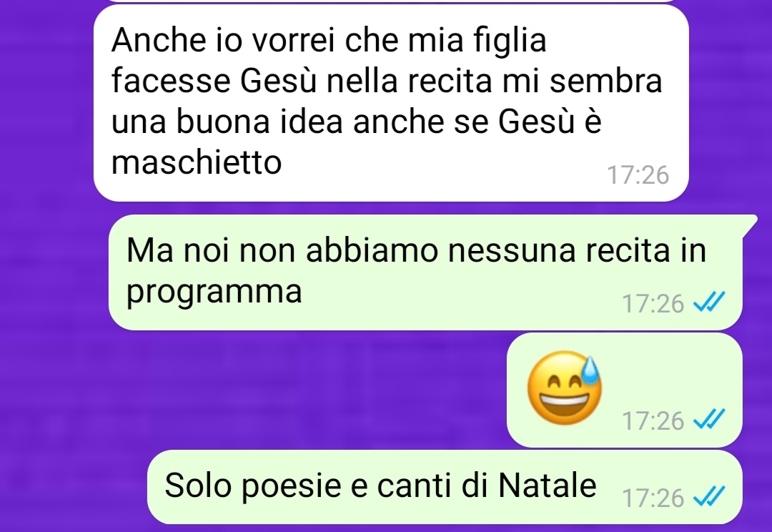
Task: Tap the blue ticks on the "Solo poesie" message
Action: (x=709, y=497)
